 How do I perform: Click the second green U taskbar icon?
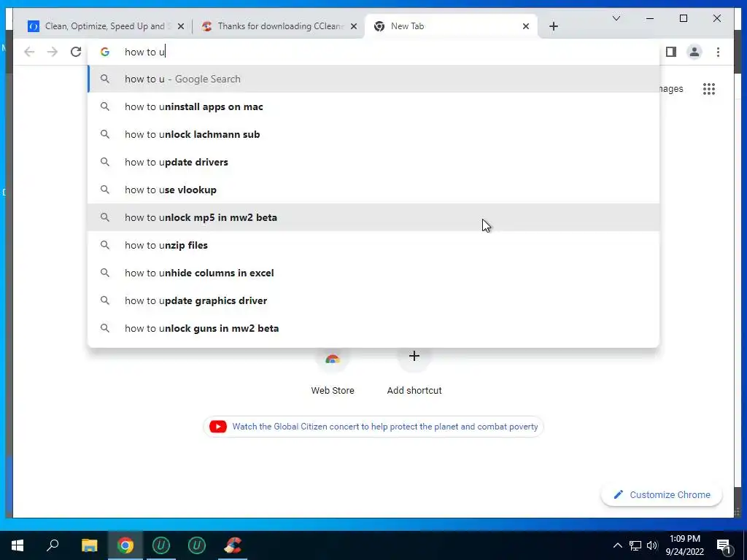197,545
